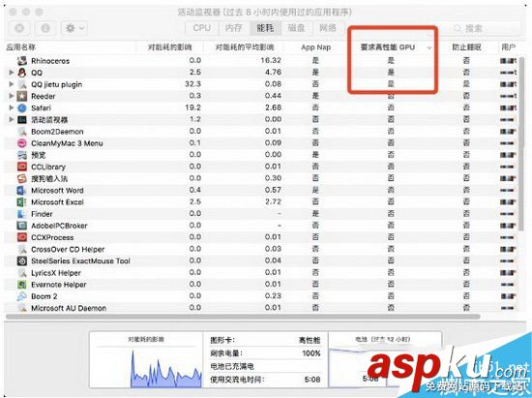The image size is (532, 398).
Task: Sort by 对能耗的平均影响 column header
Action: coord(245,47)
